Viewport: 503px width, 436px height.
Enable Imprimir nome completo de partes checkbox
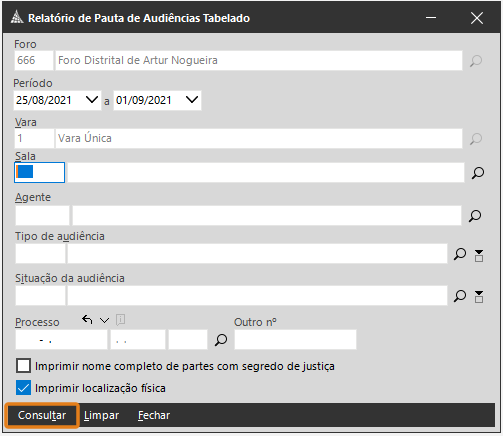coord(23,366)
